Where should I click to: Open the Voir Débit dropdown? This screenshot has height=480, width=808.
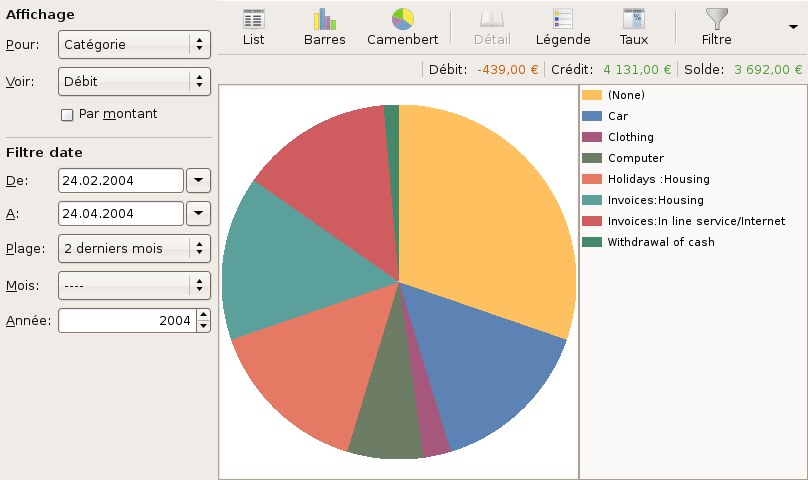tap(134, 81)
